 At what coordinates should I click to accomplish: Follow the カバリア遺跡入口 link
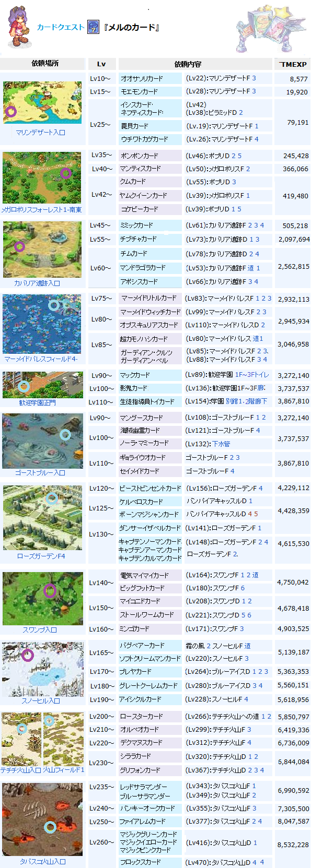(x=37, y=283)
